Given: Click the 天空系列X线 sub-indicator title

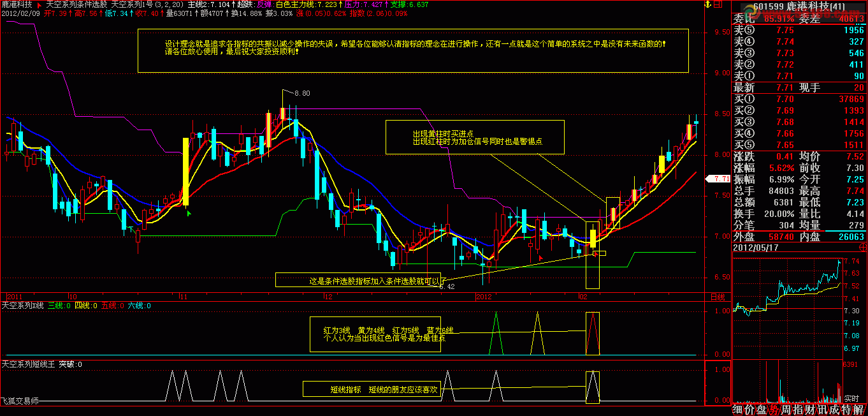Looking at the screenshot, I should point(22,306).
